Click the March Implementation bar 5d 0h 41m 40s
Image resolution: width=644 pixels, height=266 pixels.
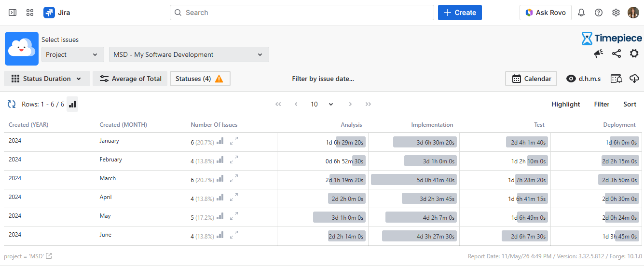coord(414,180)
